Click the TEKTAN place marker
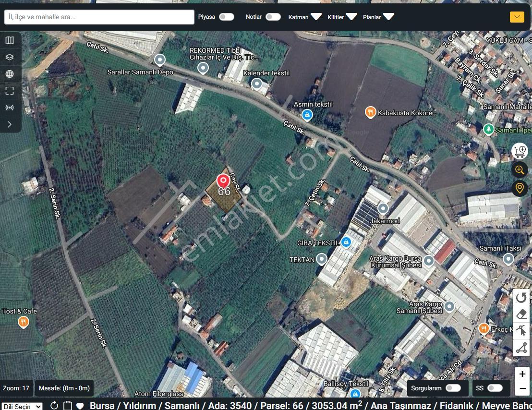 tap(322, 259)
